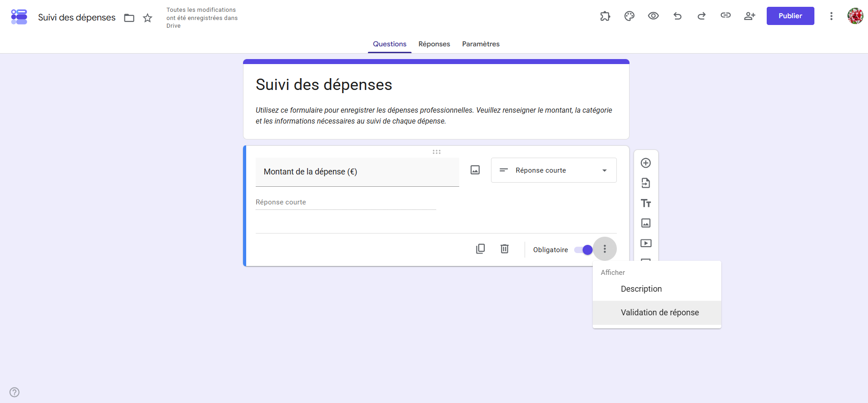Switch to the Réponses tab
Image resolution: width=868 pixels, height=403 pixels.
click(434, 44)
